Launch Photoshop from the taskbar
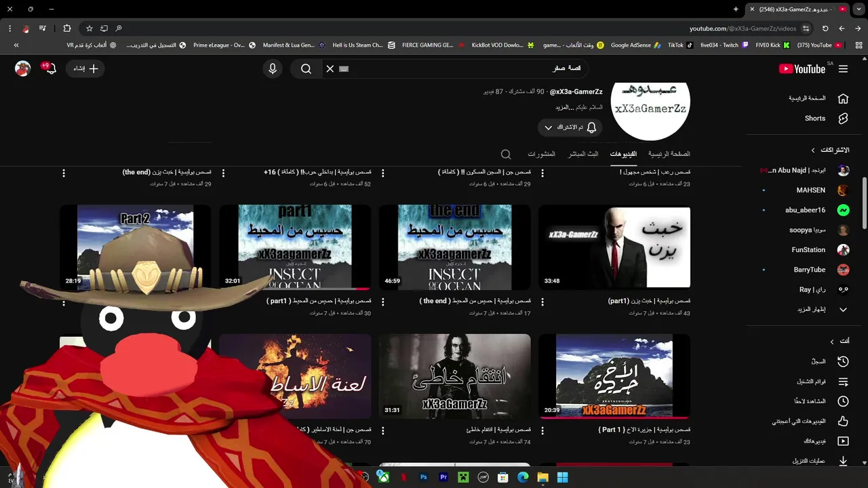Image resolution: width=868 pixels, height=488 pixels. (x=424, y=478)
